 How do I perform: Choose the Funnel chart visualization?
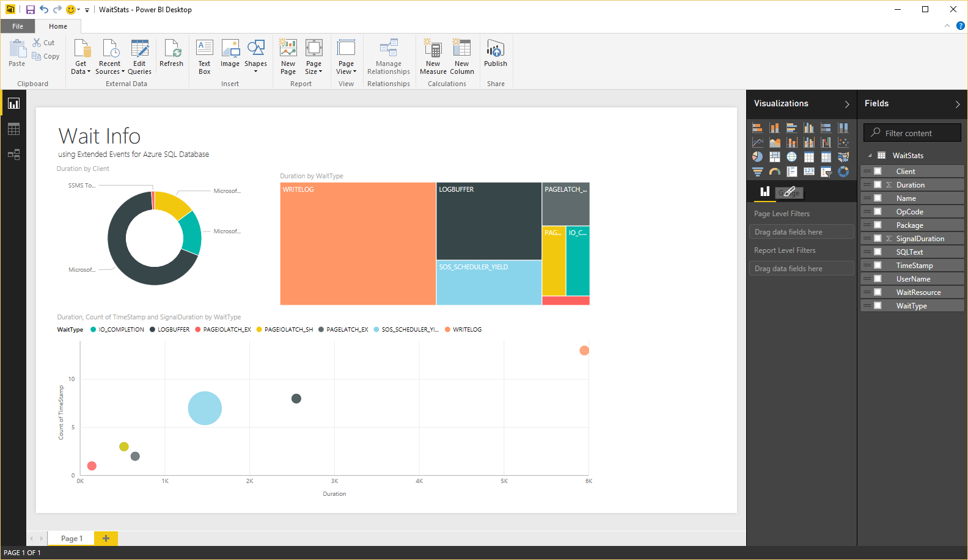(757, 172)
